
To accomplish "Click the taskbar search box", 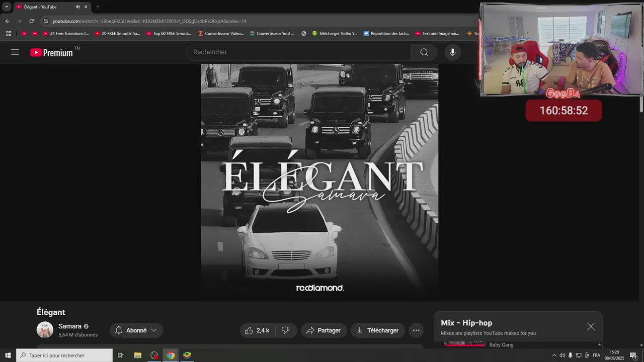I will (x=64, y=355).
